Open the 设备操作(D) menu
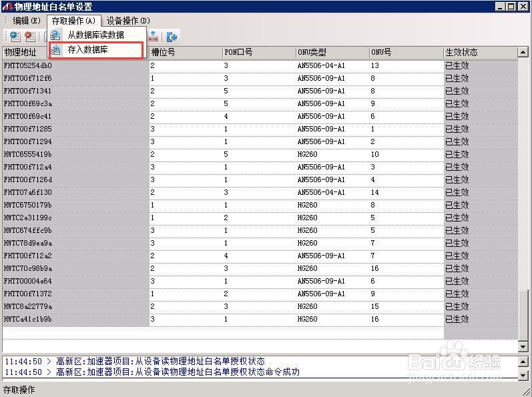The height and width of the screenshot is (397, 532). point(128,21)
